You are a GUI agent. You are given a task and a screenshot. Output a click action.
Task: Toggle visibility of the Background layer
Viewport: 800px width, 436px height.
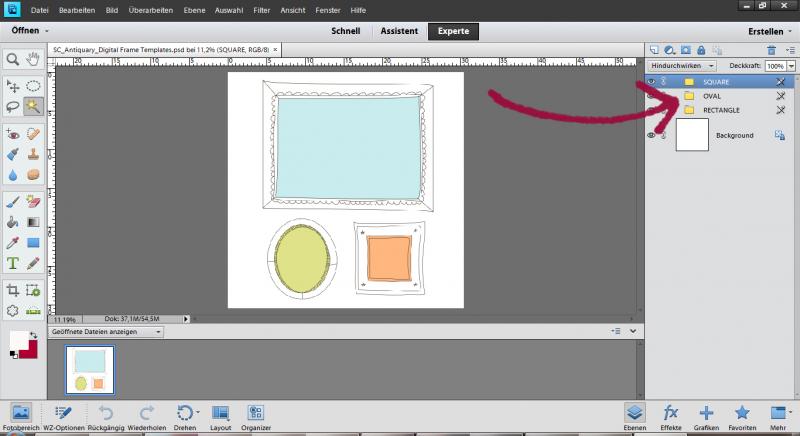click(x=651, y=135)
